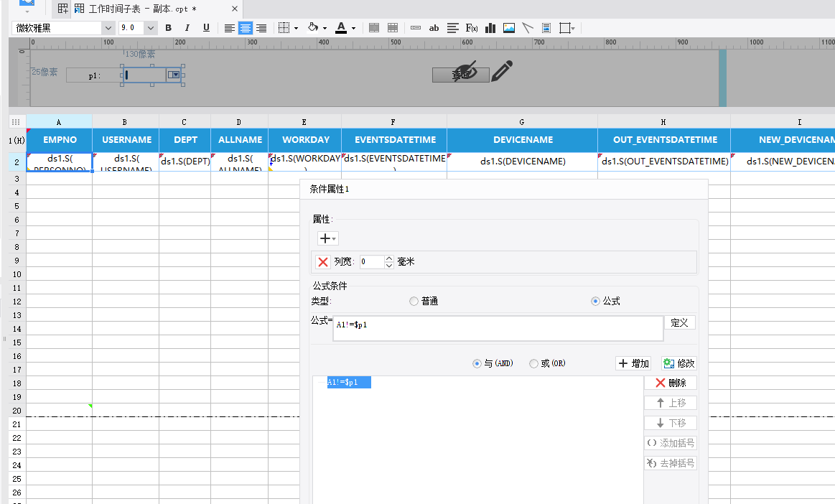The image size is (835, 504).
Task: Click the insert formula Fx icon
Action: pos(471,28)
